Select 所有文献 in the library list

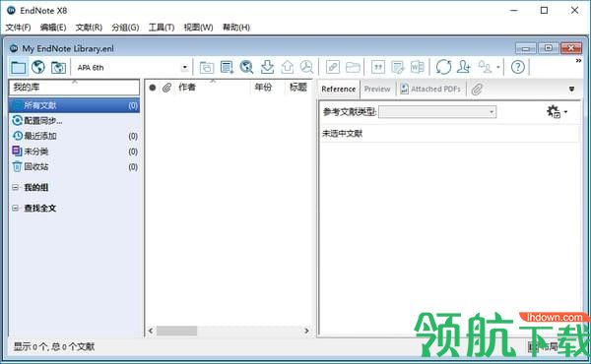[74, 105]
